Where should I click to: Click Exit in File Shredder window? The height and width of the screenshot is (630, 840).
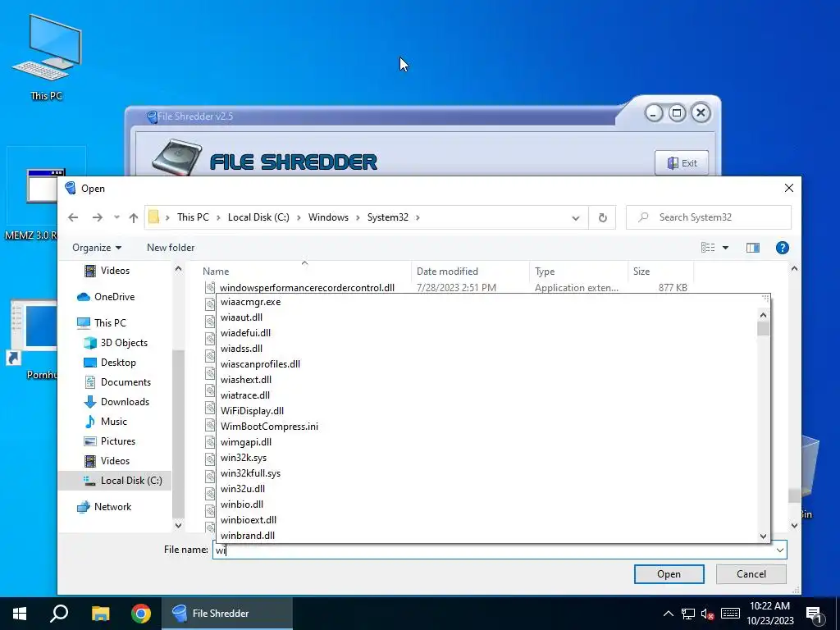(x=682, y=163)
